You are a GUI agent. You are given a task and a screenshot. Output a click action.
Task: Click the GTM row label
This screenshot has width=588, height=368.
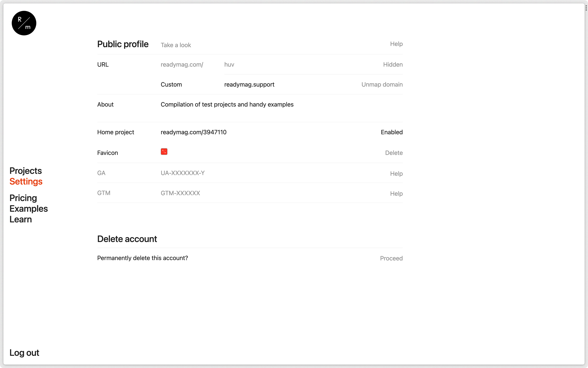(104, 193)
